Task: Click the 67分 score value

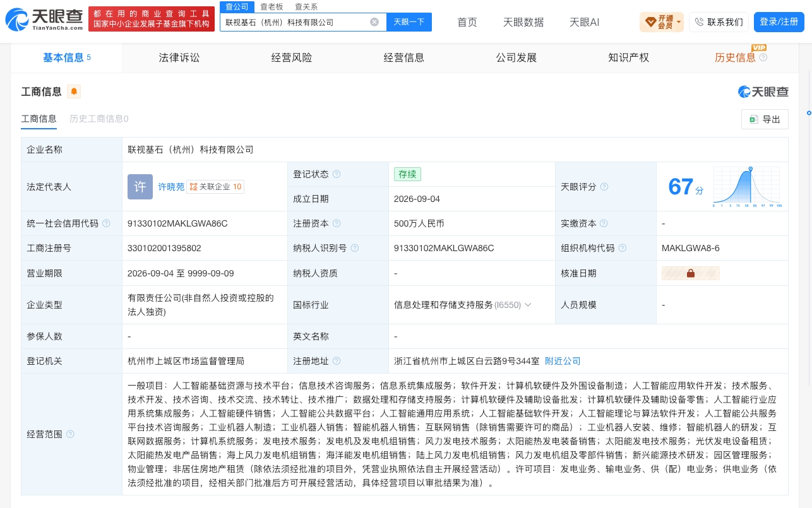Action: pyautogui.click(x=686, y=187)
